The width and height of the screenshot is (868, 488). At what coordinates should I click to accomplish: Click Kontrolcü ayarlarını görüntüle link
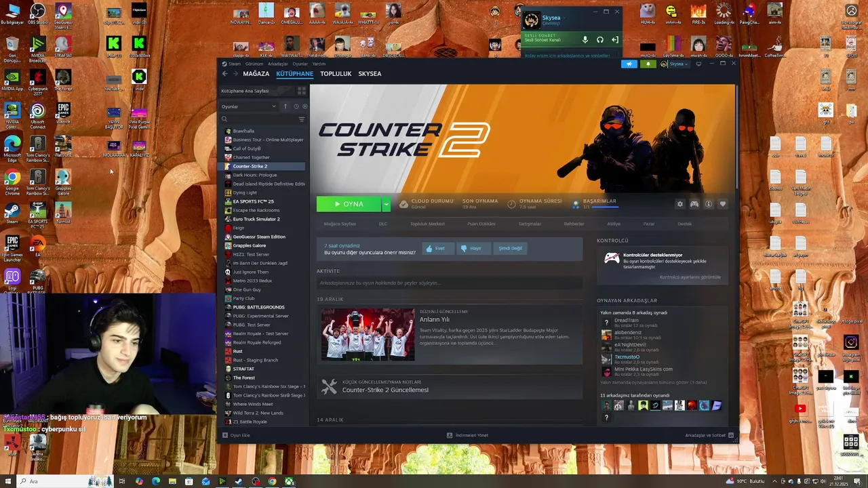[690, 277]
